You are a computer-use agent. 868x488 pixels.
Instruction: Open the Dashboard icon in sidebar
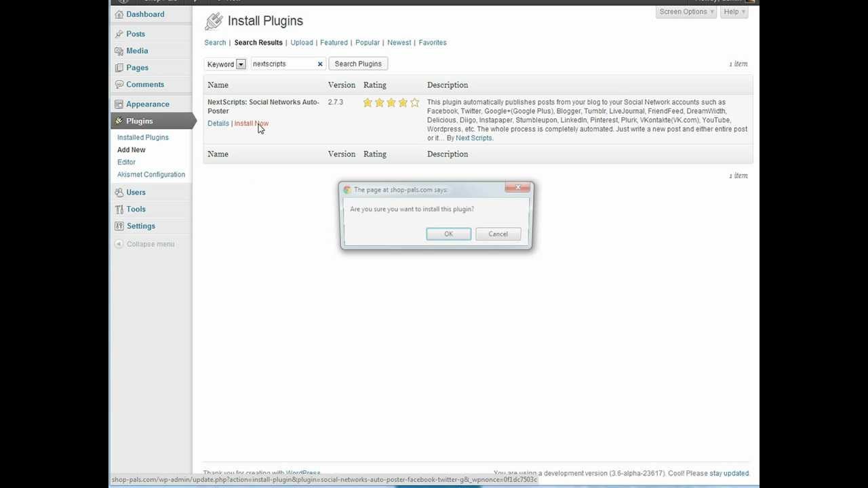119,14
